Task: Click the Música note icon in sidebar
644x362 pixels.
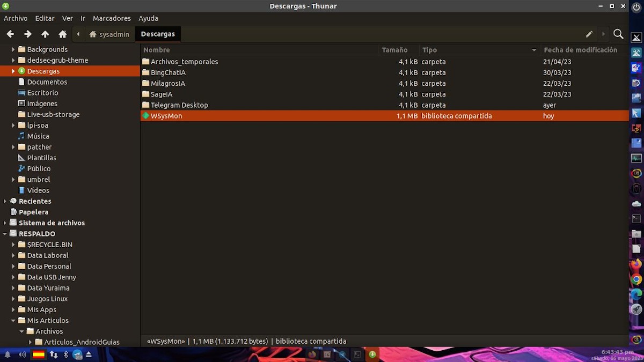Action: click(x=21, y=136)
